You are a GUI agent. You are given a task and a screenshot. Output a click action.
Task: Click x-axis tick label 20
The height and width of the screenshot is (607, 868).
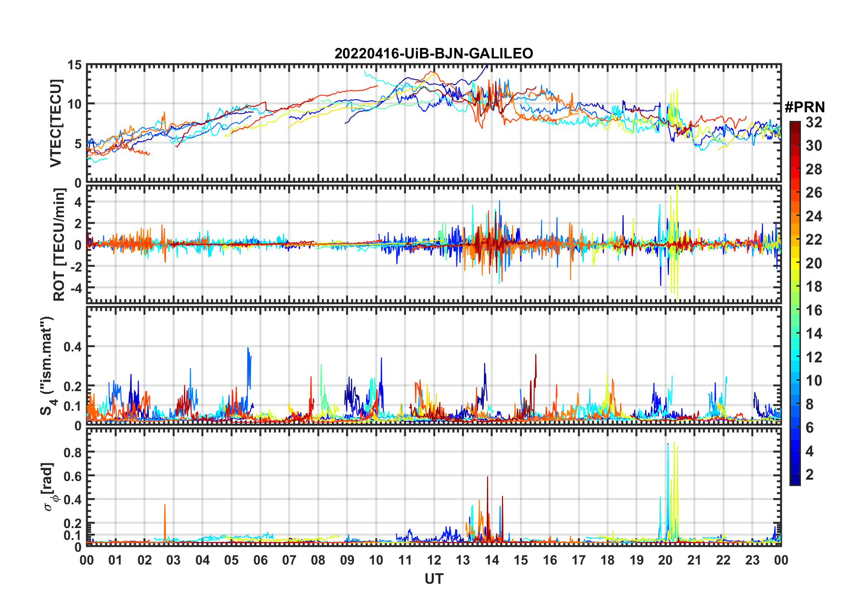pos(665,560)
